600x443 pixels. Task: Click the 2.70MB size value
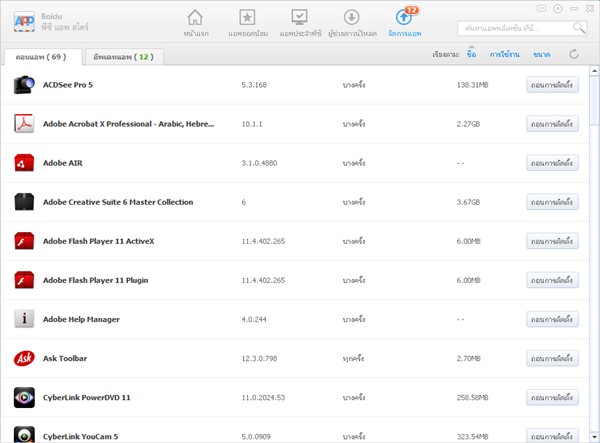(468, 358)
